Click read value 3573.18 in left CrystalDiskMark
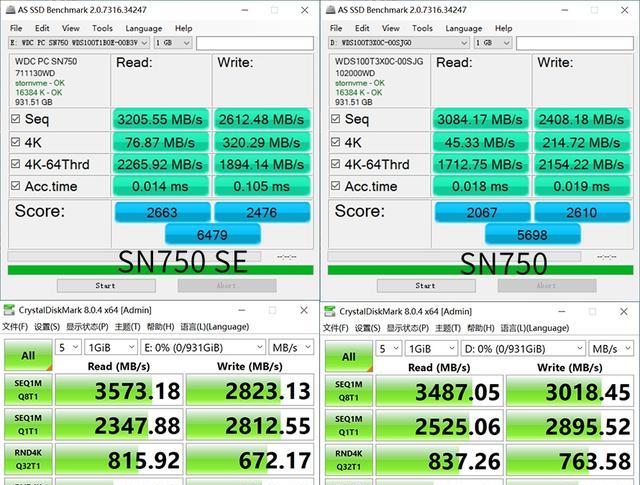 [119, 390]
